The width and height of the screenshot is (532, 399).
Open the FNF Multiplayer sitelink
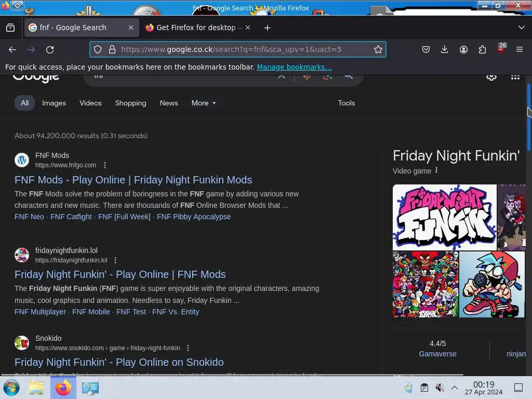click(x=40, y=312)
